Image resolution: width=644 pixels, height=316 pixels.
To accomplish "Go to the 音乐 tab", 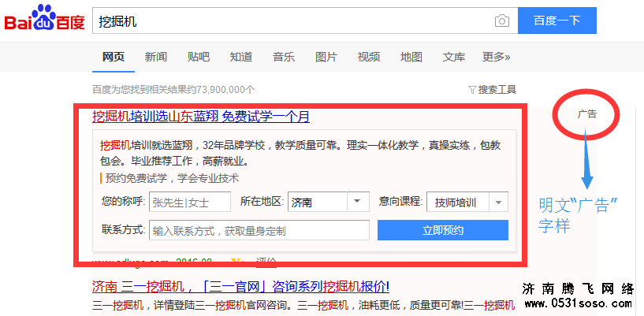I will (284, 57).
